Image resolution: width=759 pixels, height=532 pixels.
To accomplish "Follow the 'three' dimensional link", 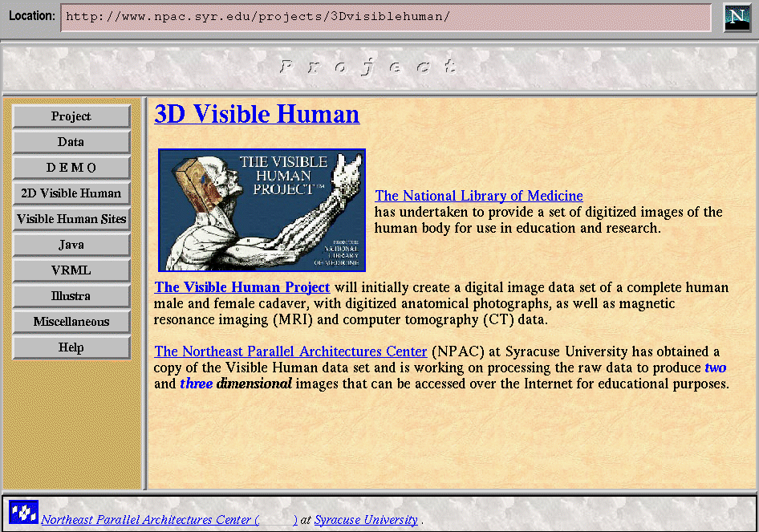I will tap(197, 384).
